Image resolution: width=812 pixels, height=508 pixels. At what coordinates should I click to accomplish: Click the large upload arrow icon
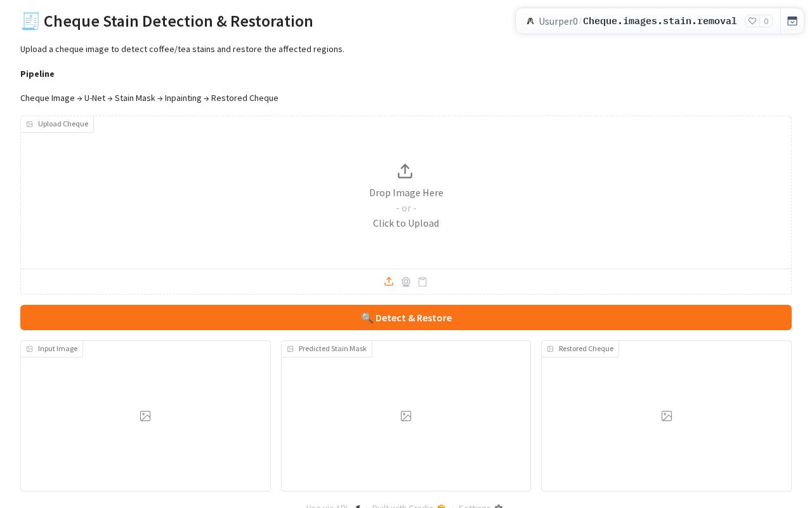pyautogui.click(x=405, y=171)
